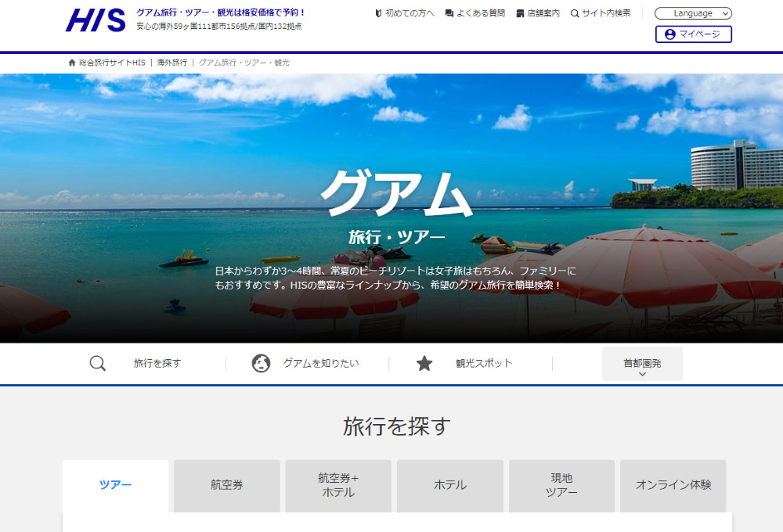This screenshot has height=532, width=783.
Task: Jump to the グアムを知りたい section link
Action: tap(320, 363)
